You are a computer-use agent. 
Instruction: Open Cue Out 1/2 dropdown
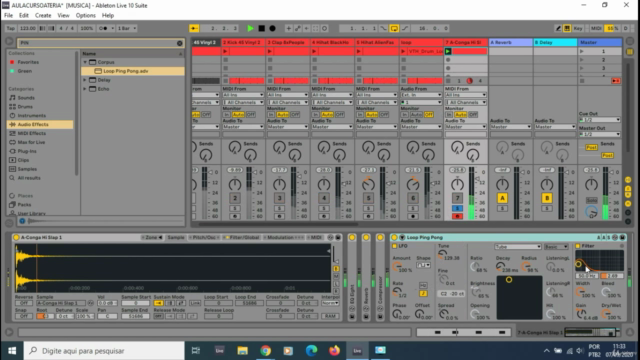coord(600,120)
